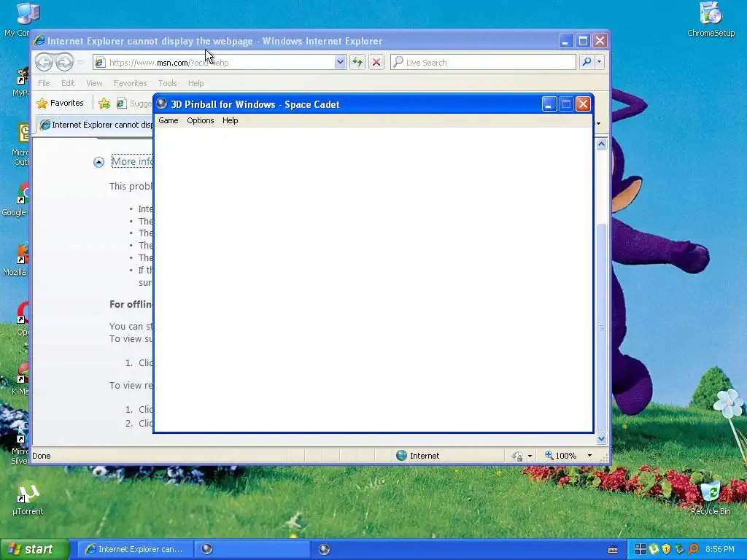Click the four-squares tray icon

tap(640, 550)
